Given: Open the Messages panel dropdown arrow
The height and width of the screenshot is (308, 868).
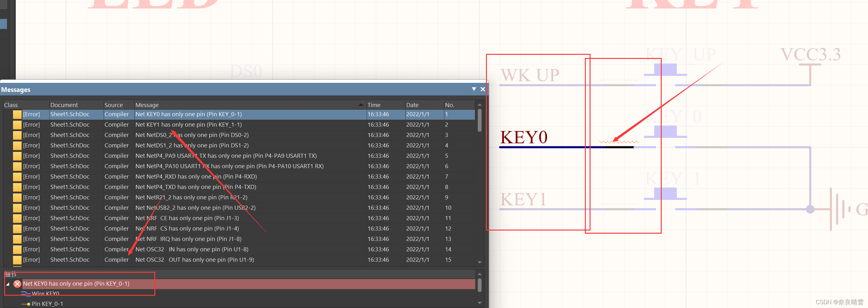Looking at the screenshot, I should [x=474, y=89].
